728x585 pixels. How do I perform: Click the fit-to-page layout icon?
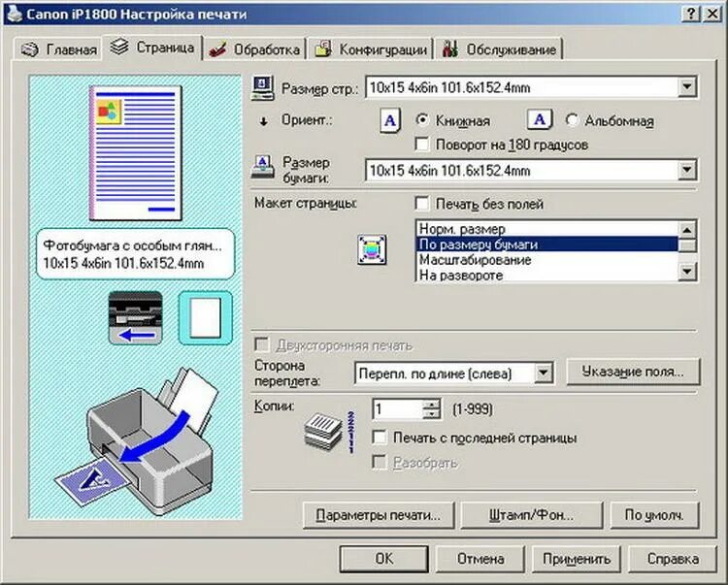tap(372, 249)
